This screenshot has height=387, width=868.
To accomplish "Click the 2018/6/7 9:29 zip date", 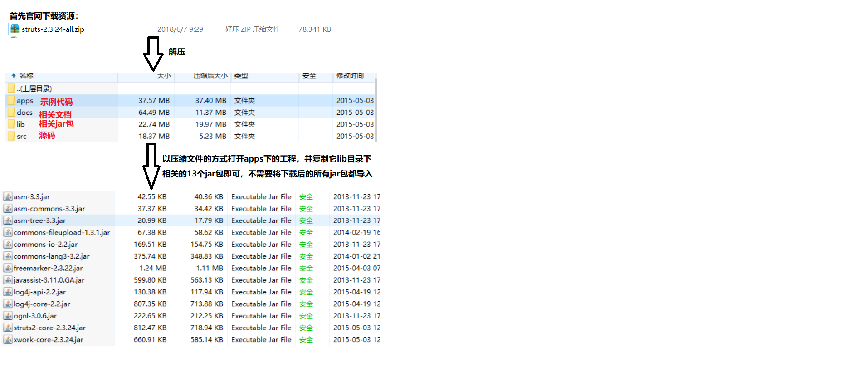I will (x=180, y=29).
